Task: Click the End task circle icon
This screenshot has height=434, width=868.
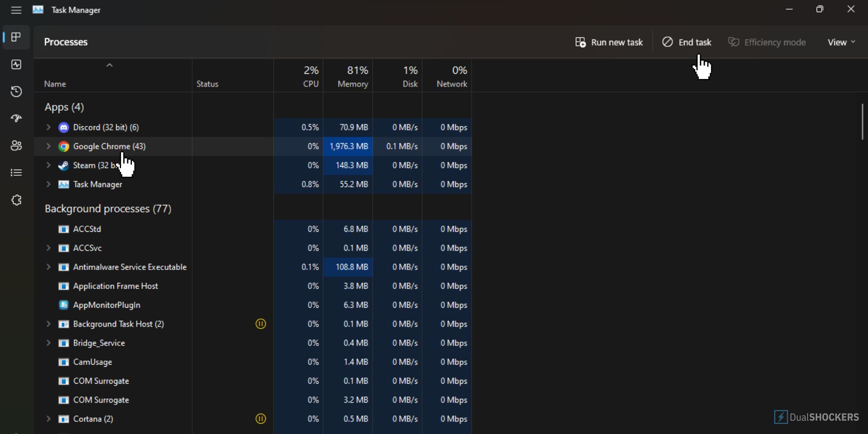Action: pos(667,42)
